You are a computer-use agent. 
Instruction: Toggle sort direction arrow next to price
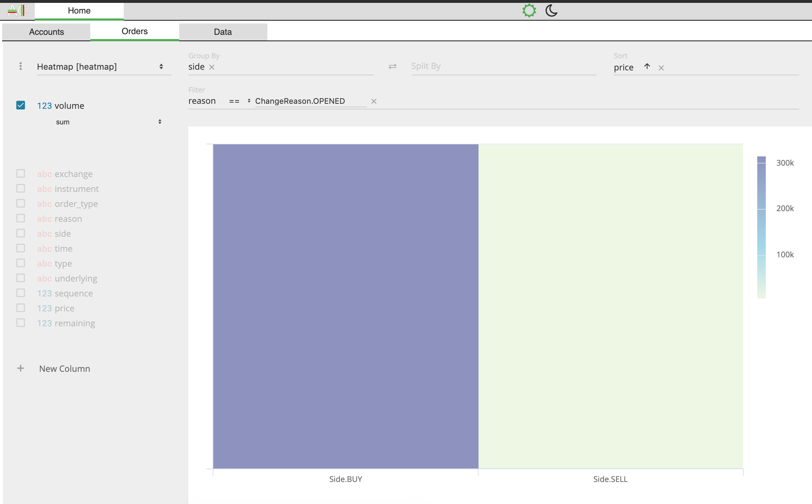point(647,67)
